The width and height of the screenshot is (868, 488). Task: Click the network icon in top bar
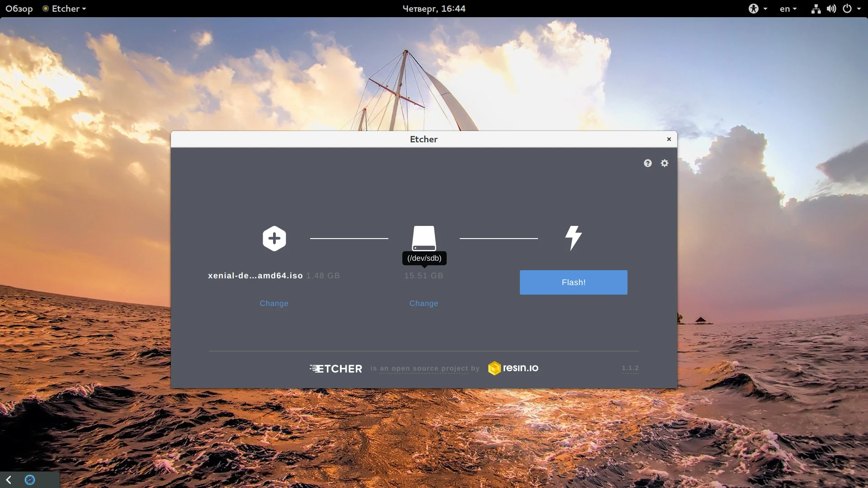816,9
